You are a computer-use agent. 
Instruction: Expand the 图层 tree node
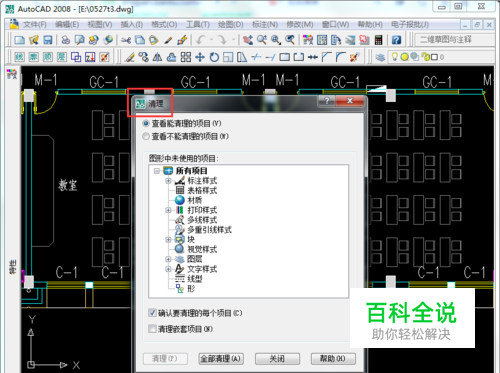pyautogui.click(x=168, y=259)
